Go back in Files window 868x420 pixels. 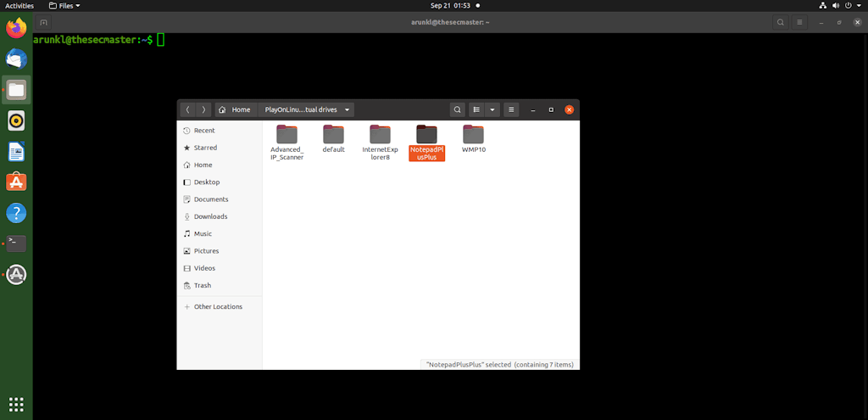[x=188, y=109]
